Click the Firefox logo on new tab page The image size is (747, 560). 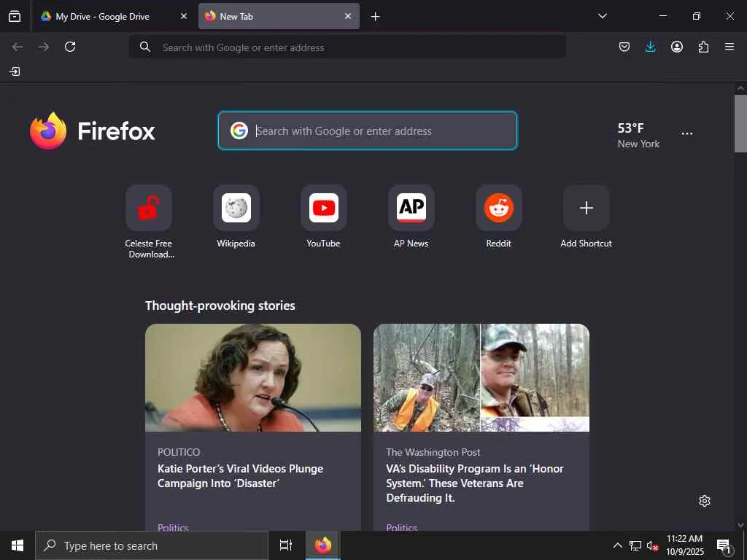[93, 131]
